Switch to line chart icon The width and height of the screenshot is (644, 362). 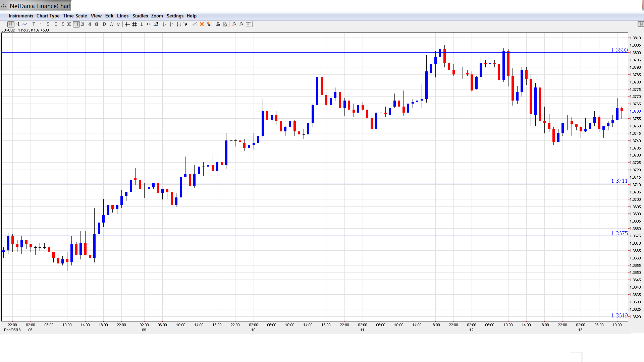[25, 24]
